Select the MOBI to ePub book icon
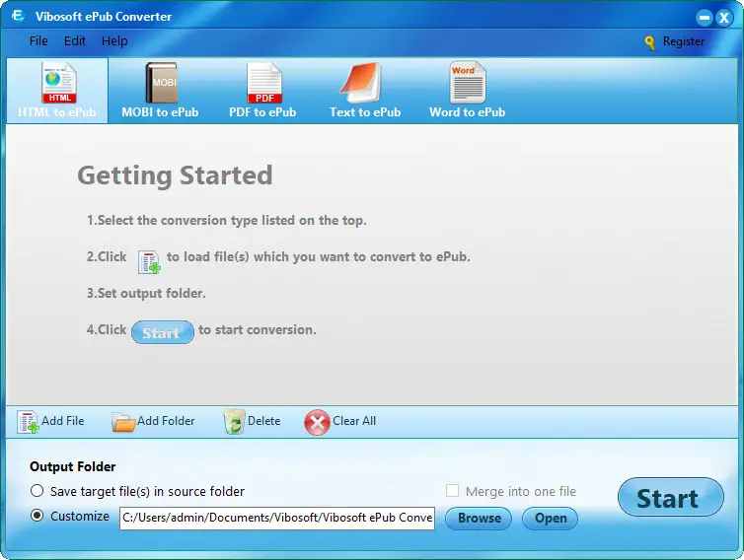This screenshot has width=744, height=560. [x=161, y=83]
